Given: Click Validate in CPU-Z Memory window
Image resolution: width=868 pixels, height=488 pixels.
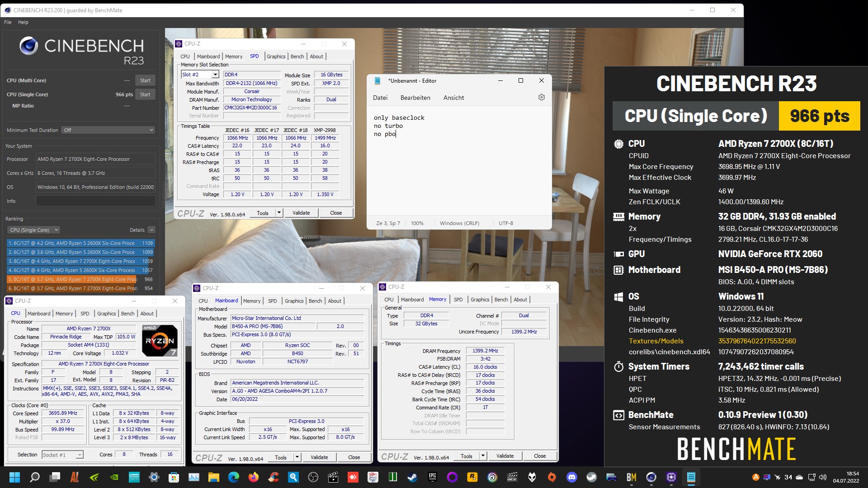Looking at the screenshot, I should coord(505,456).
